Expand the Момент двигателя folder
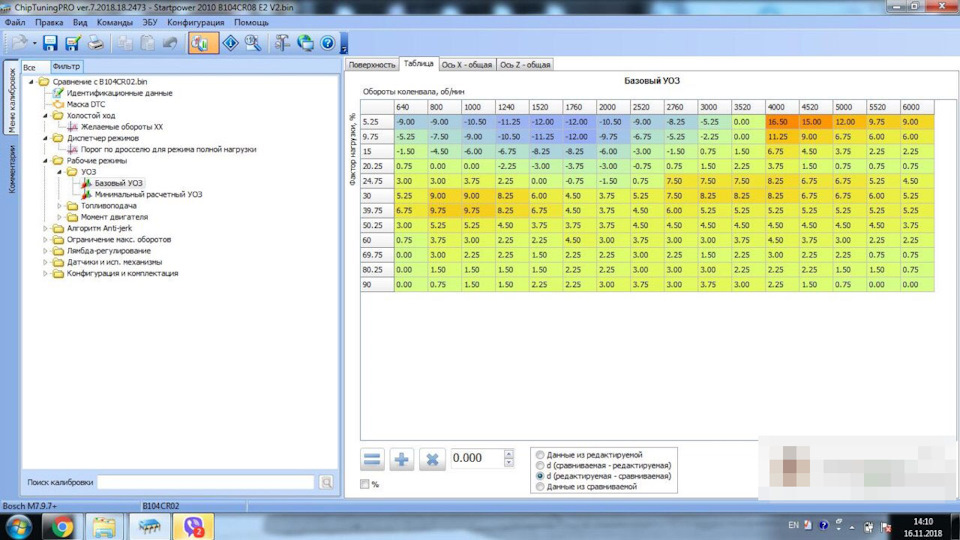The width and height of the screenshot is (960, 540). pos(59,217)
